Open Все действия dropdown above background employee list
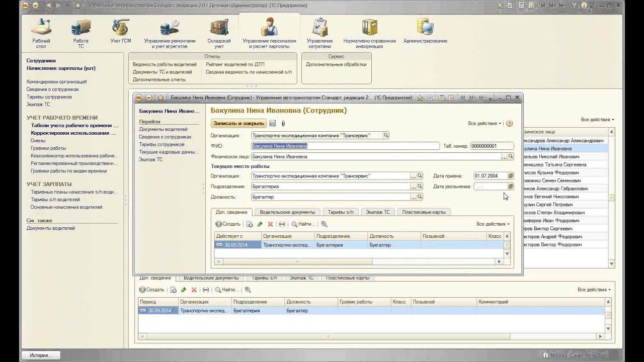This screenshot has height=362, width=644. pyautogui.click(x=598, y=120)
